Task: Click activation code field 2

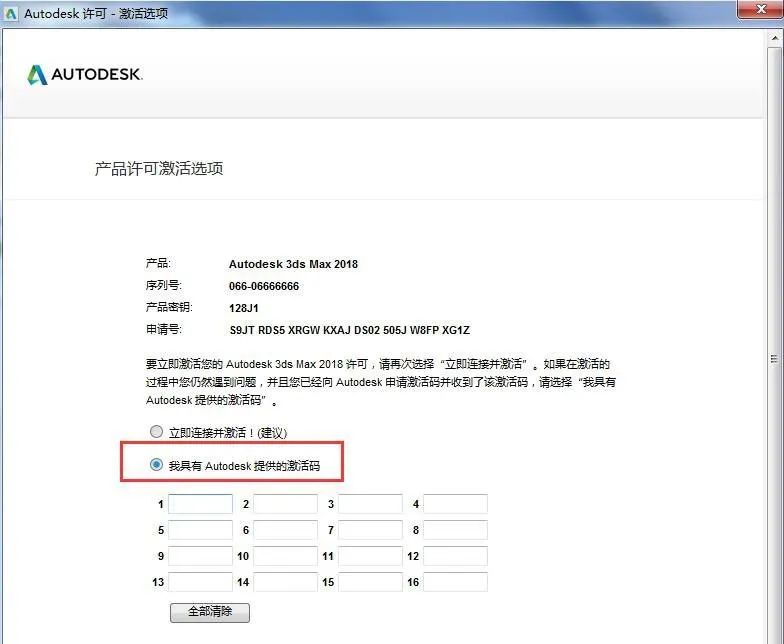Action: coord(286,504)
